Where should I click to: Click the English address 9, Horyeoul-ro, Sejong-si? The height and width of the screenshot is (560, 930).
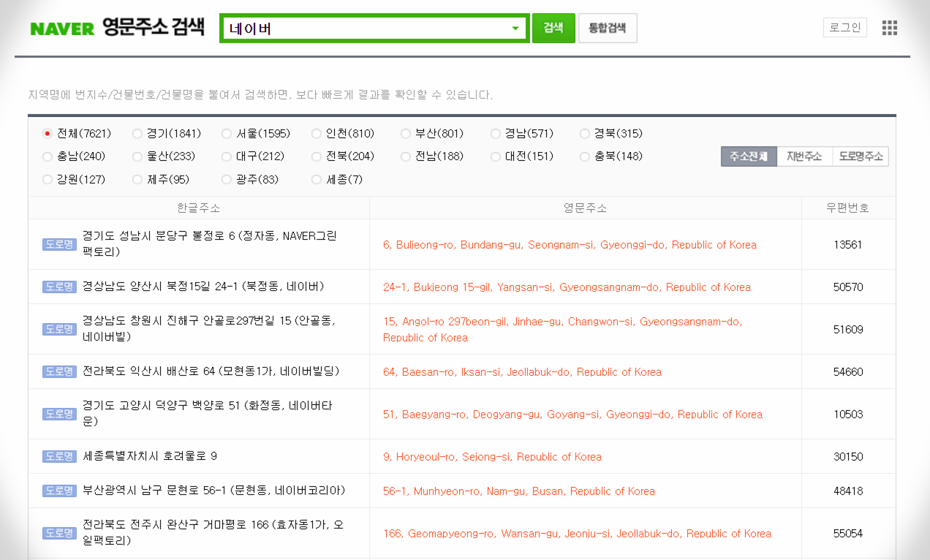[x=492, y=457]
